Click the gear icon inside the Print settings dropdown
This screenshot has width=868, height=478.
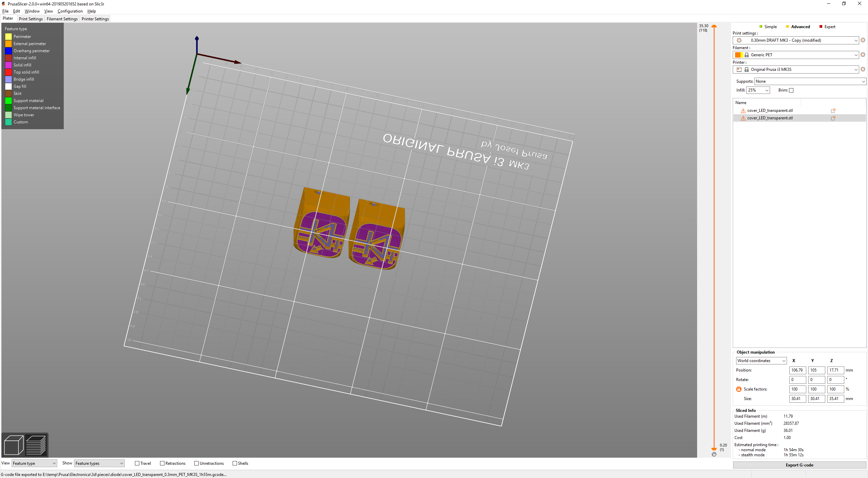pos(739,40)
